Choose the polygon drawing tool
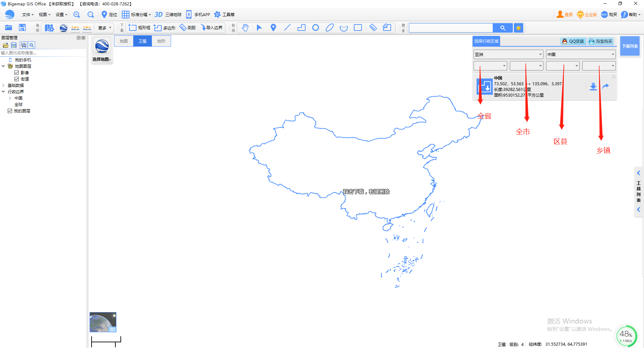Screen dimensions: 644x348 click(301, 28)
